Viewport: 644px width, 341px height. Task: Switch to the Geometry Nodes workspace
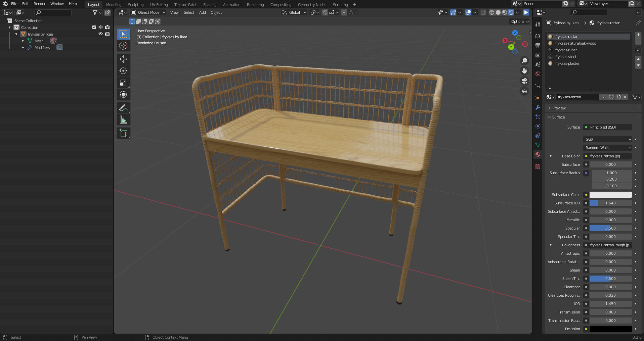(312, 5)
